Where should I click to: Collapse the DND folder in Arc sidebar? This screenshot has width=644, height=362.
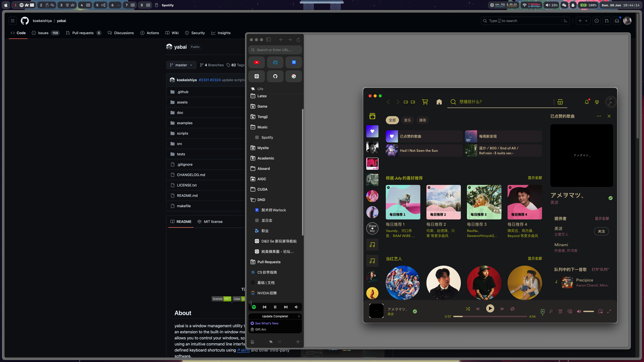pyautogui.click(x=261, y=200)
